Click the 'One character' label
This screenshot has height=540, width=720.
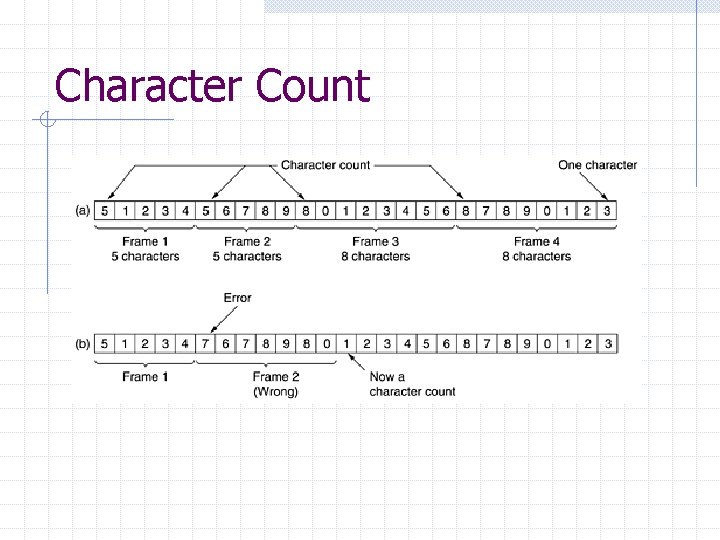597,165
